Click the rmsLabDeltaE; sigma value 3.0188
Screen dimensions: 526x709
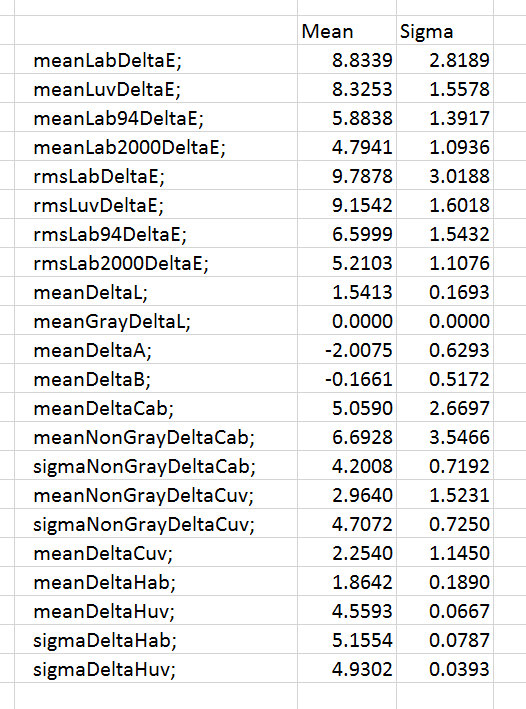[x=445, y=175]
